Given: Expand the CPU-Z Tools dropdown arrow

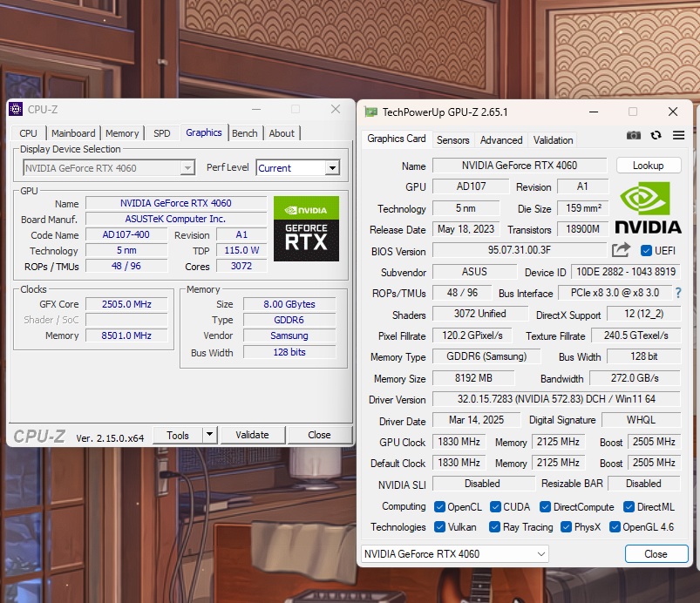Looking at the screenshot, I should (x=209, y=434).
